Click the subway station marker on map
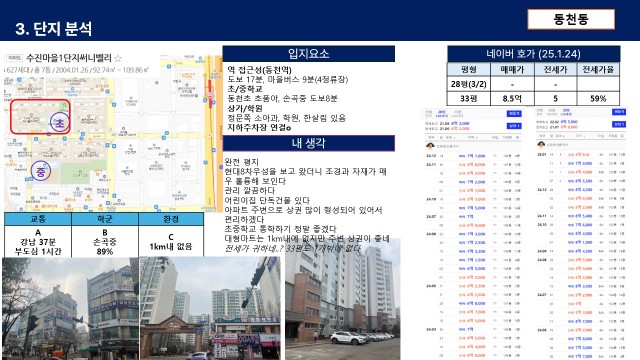 211,95
